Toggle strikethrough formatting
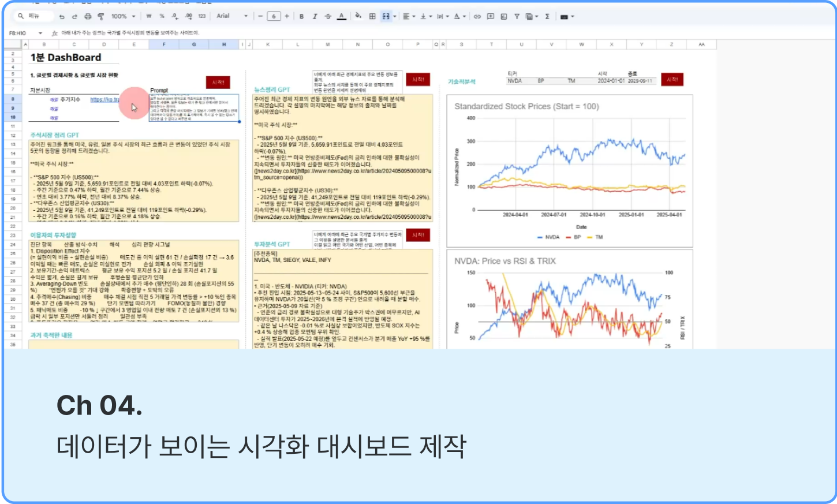The height and width of the screenshot is (504, 837). click(328, 16)
